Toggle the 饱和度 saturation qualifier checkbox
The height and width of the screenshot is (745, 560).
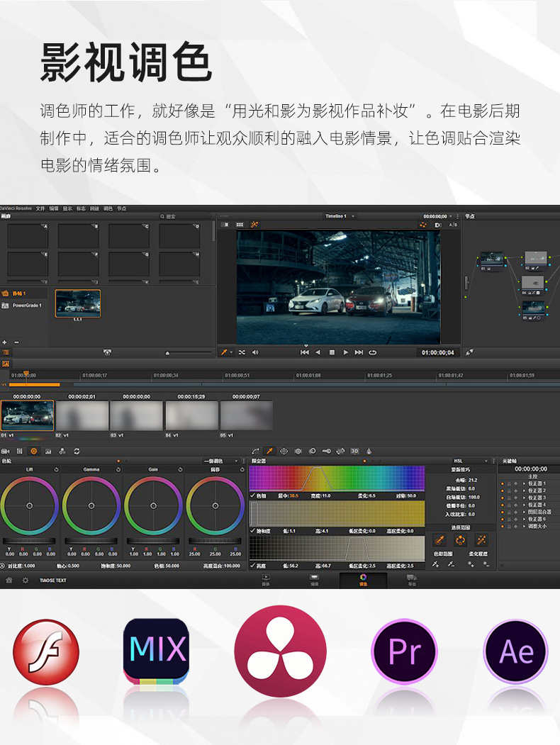pyautogui.click(x=252, y=531)
